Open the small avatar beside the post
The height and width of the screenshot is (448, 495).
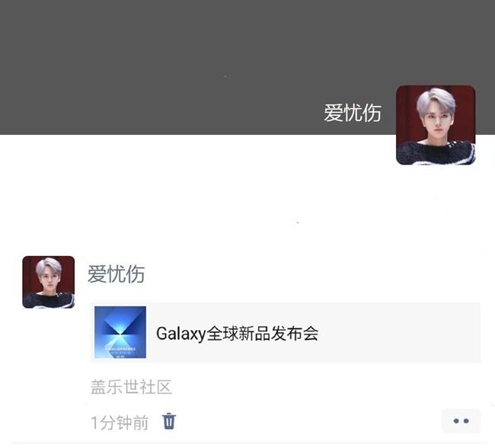48,282
